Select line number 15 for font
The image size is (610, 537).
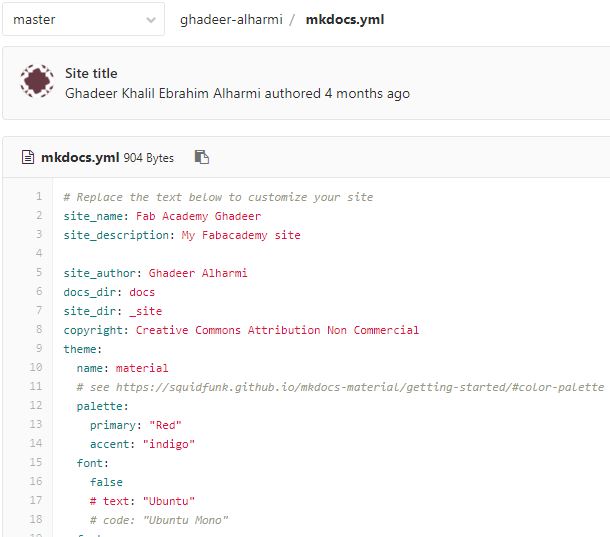tap(36, 463)
